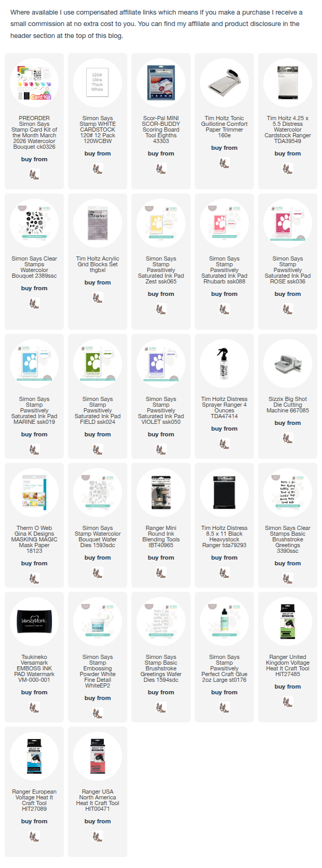Open the Basic Brushstroke Greetings stamps image
The height and width of the screenshot is (868, 322).
pyautogui.click(x=288, y=492)
